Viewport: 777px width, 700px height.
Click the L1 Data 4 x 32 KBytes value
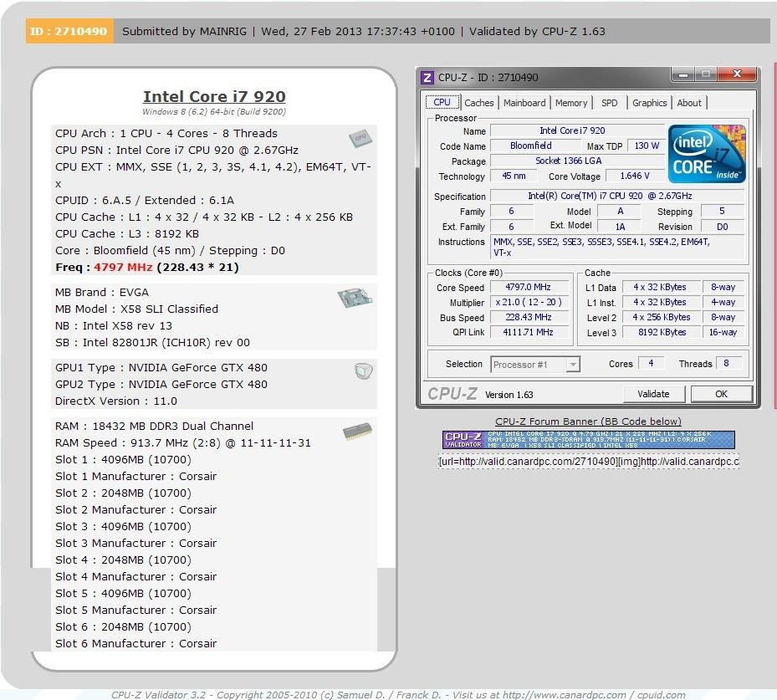660,287
